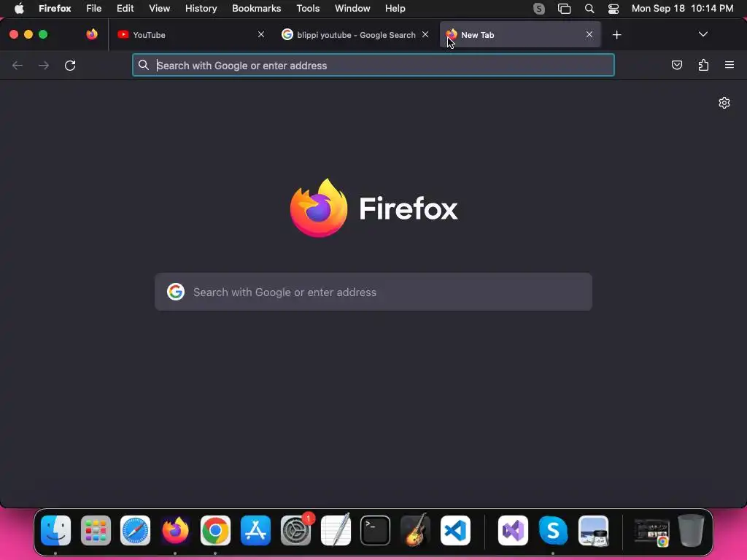Open the View menu
This screenshot has height=560, width=747.
tap(160, 9)
